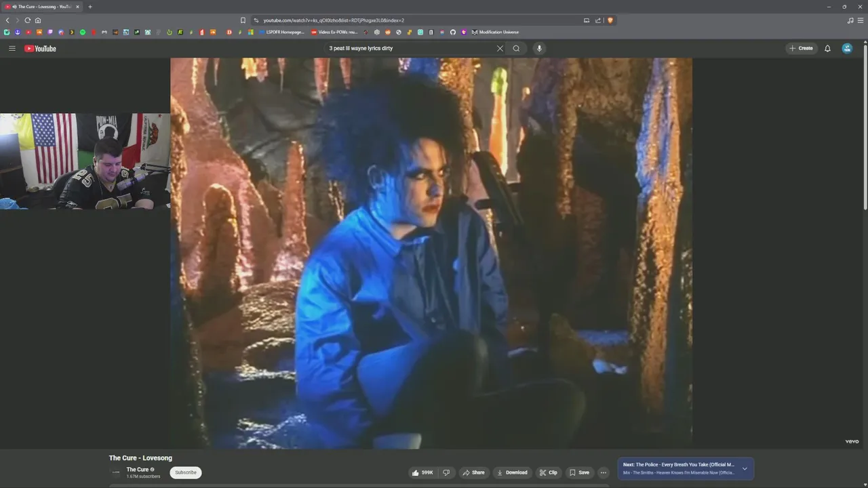Click the share page icon in address bar

(x=598, y=20)
